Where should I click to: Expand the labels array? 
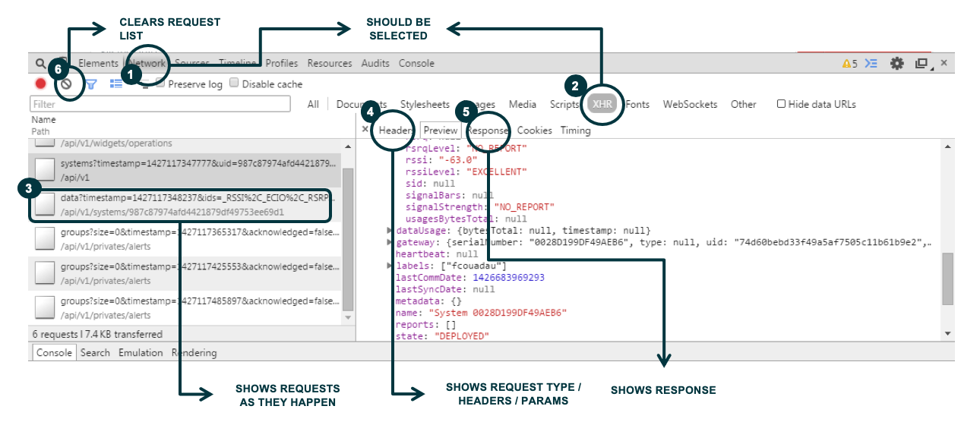click(x=390, y=266)
